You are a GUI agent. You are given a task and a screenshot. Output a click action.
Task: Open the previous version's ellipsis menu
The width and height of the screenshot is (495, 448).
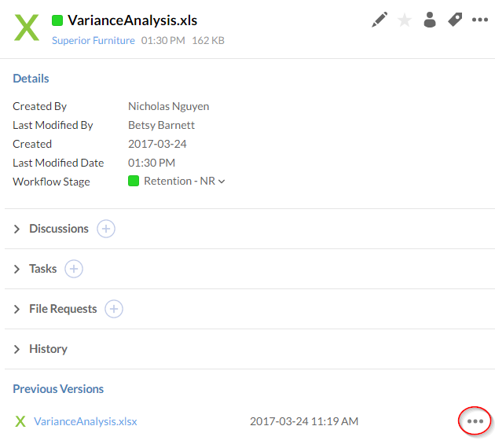click(475, 421)
